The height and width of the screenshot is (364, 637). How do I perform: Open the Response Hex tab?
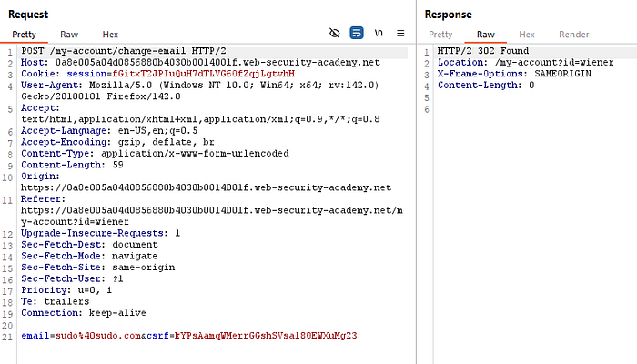point(527,35)
